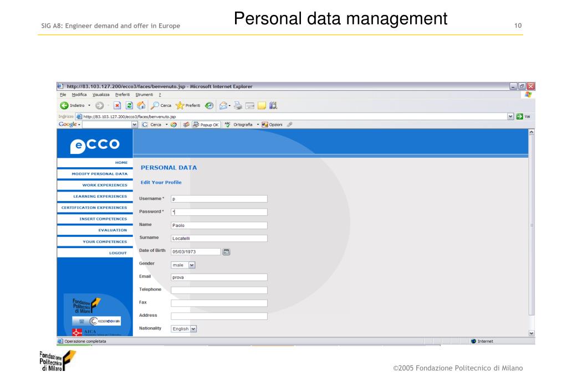Expand Google search box dropdown arrow

pyautogui.click(x=135, y=125)
